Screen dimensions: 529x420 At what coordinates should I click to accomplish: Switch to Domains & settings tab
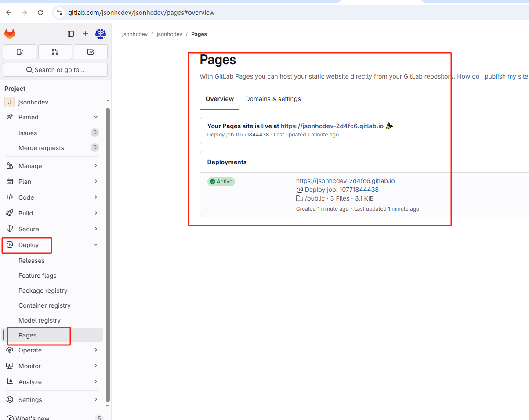coord(273,99)
